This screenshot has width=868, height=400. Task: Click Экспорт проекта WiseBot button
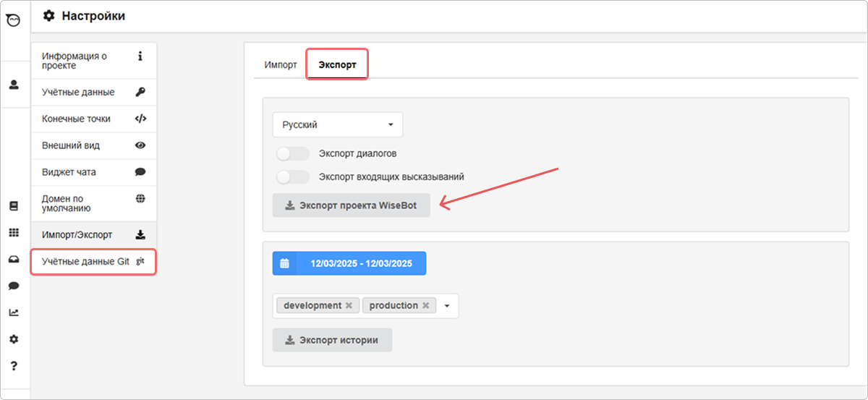click(351, 205)
